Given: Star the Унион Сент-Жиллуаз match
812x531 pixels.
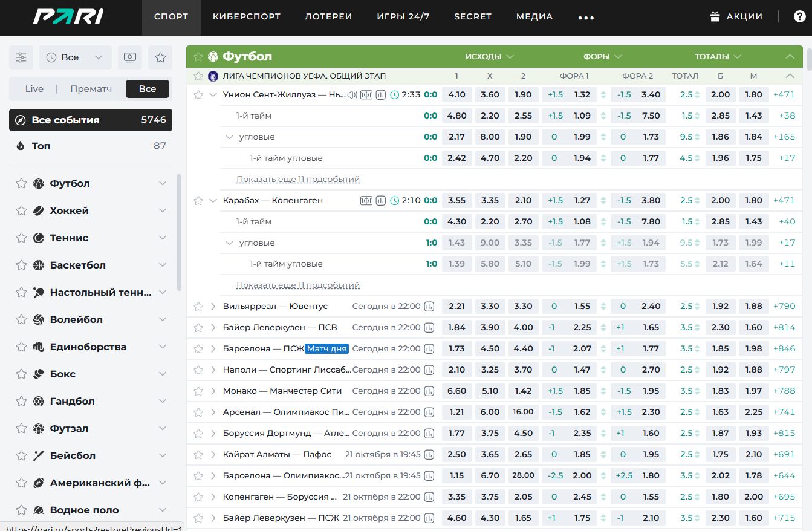Looking at the screenshot, I should [198, 95].
